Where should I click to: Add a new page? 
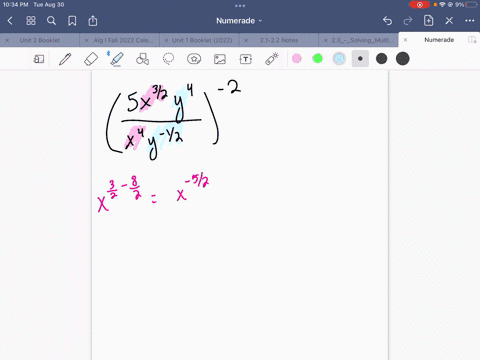pyautogui.click(x=428, y=21)
